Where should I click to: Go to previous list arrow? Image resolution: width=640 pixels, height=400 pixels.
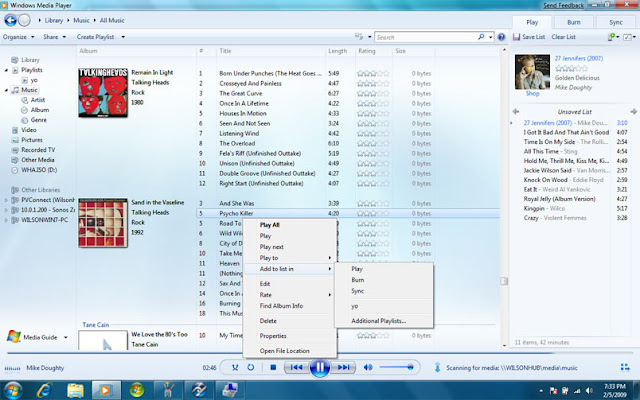tap(516, 111)
